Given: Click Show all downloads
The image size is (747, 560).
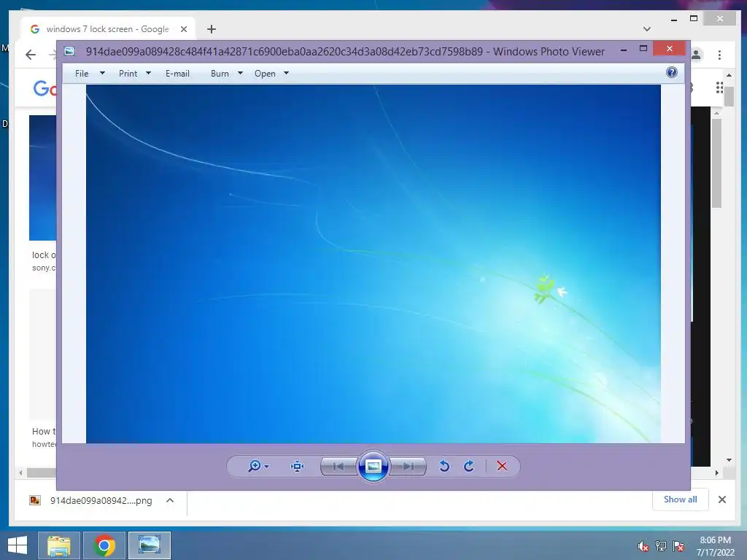Looking at the screenshot, I should click(681, 499).
